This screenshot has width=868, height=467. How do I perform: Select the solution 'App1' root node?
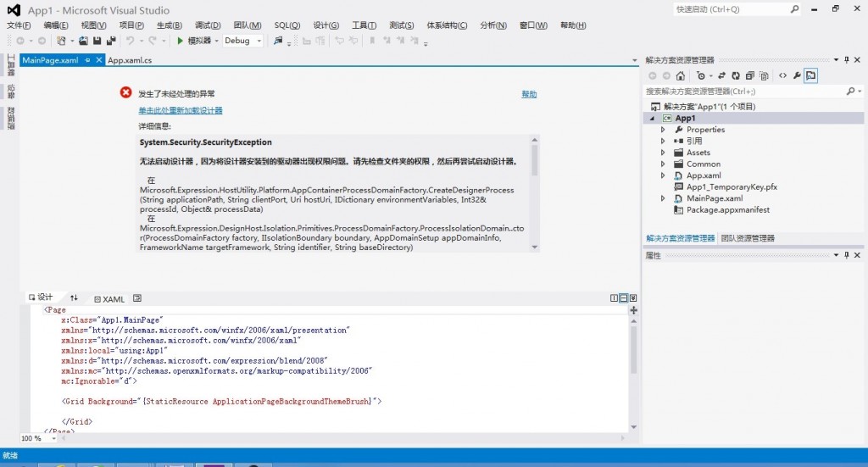(x=709, y=106)
